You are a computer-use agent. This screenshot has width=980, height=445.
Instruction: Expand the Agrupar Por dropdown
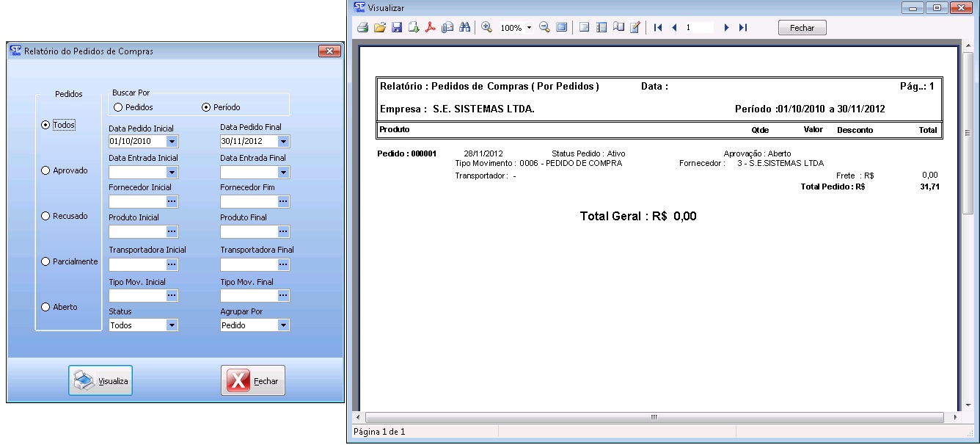tap(283, 325)
